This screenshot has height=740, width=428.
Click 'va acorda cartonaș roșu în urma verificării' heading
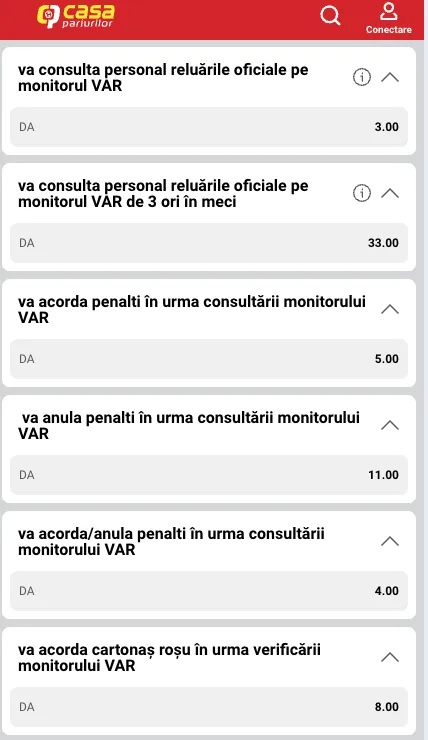tap(169, 650)
